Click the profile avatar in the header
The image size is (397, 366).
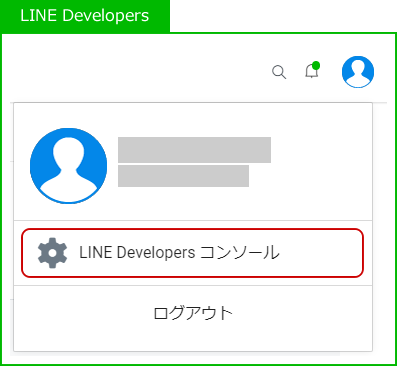click(358, 72)
